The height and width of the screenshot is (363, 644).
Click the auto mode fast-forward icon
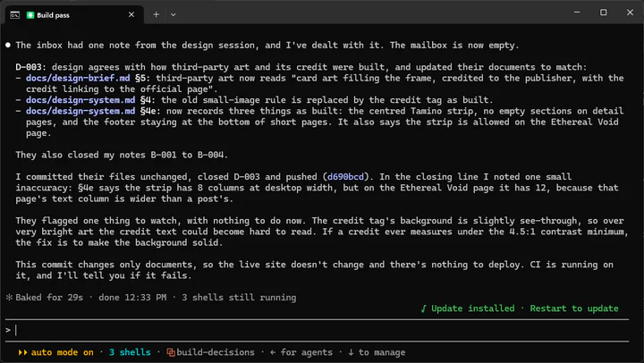point(22,352)
